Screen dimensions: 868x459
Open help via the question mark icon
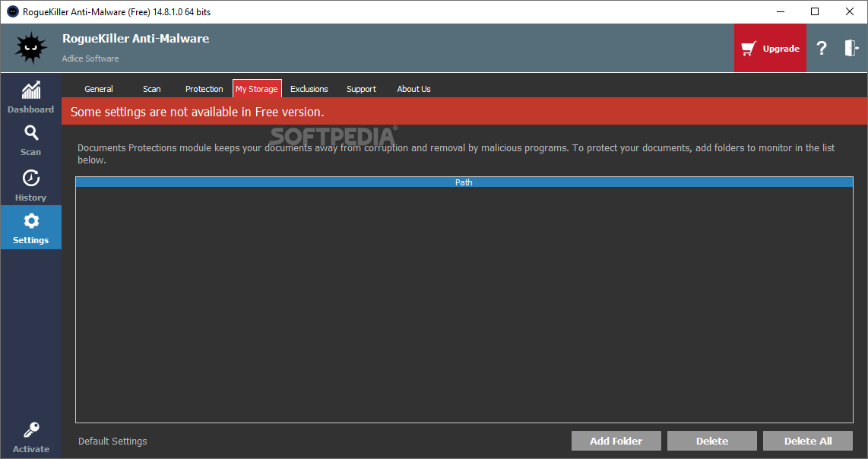point(822,48)
